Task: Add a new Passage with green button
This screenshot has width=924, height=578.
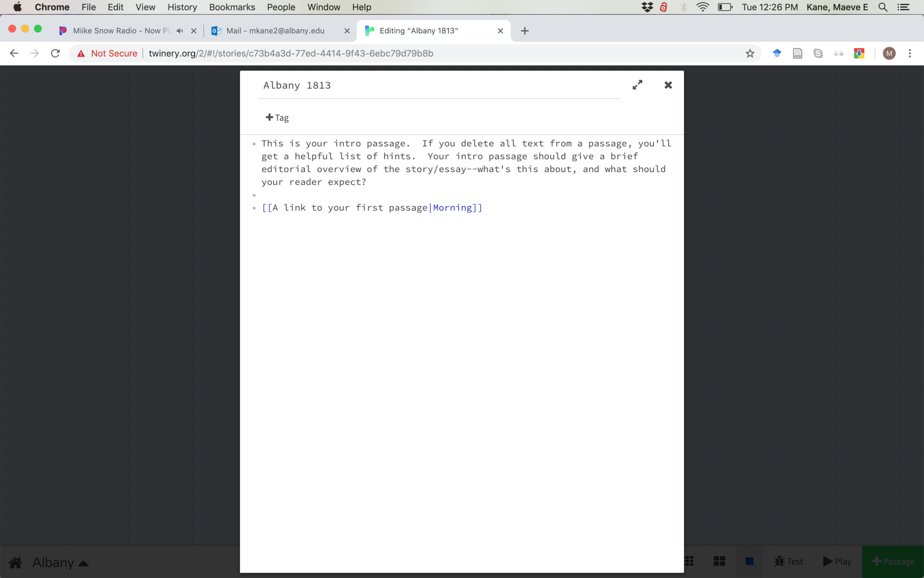Action: (x=893, y=561)
